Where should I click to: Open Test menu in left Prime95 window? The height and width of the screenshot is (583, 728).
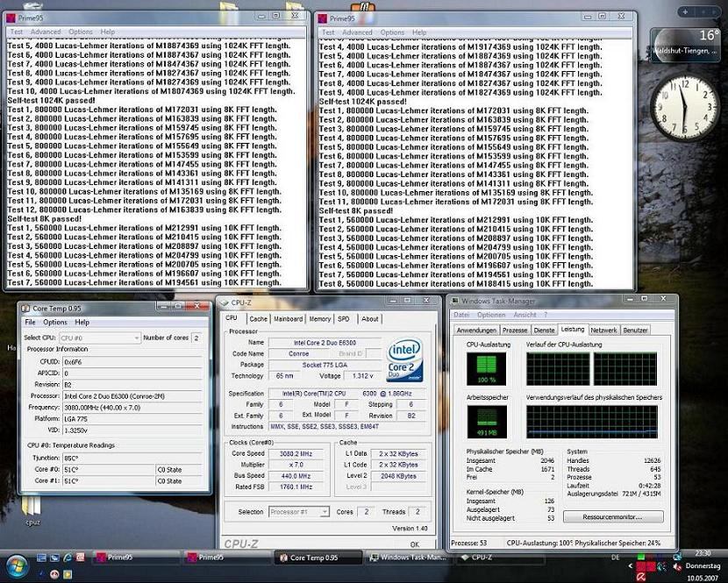tap(17, 32)
